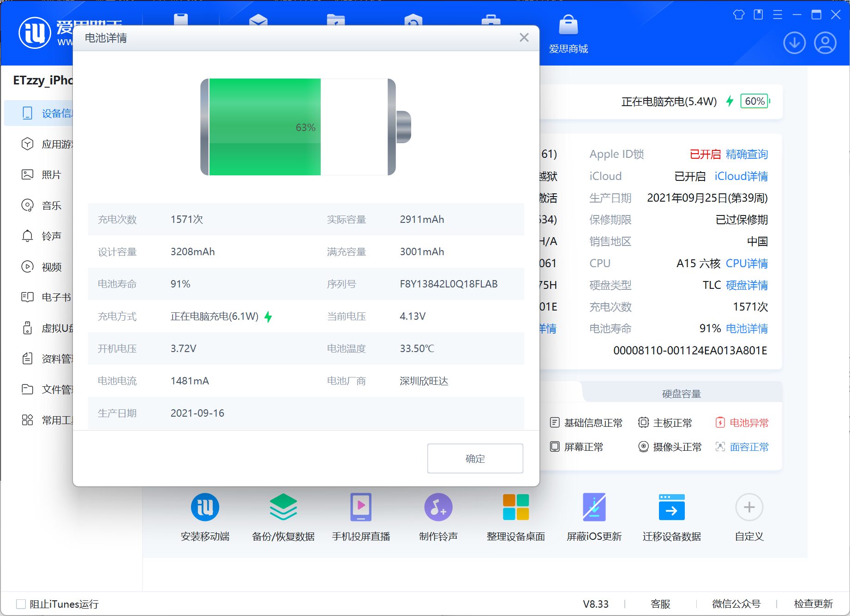
Task: Launch 手机投屏直播 tool
Action: coord(361,517)
